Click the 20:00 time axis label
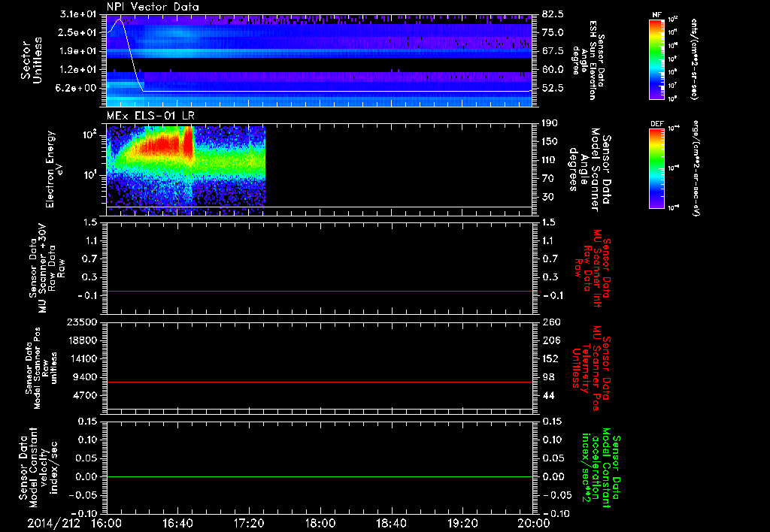 (x=534, y=523)
